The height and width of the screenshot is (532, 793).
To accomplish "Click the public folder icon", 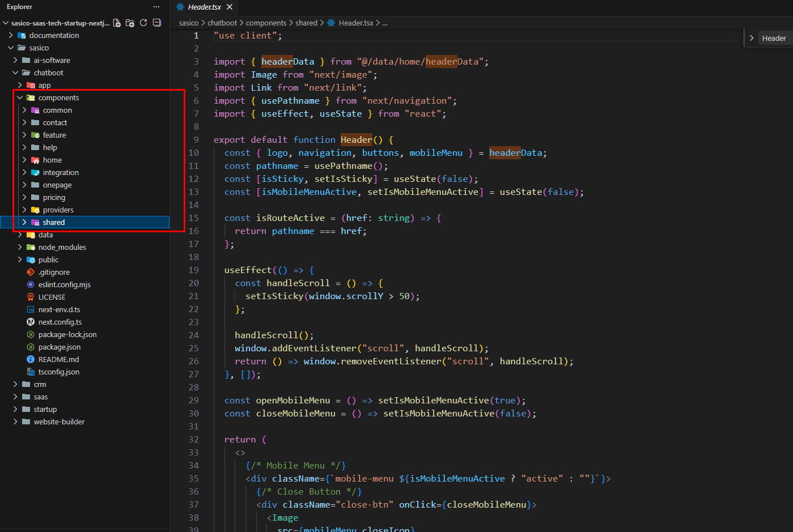I will click(x=31, y=259).
